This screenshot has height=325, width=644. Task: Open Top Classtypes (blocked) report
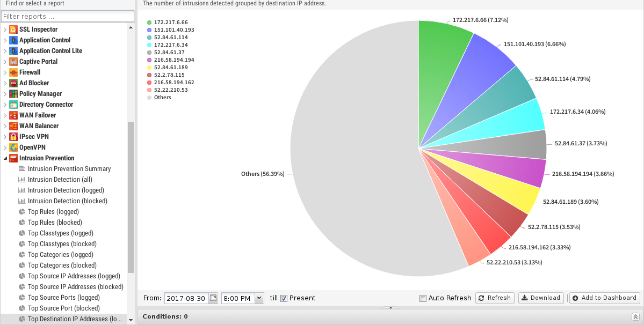(x=62, y=244)
